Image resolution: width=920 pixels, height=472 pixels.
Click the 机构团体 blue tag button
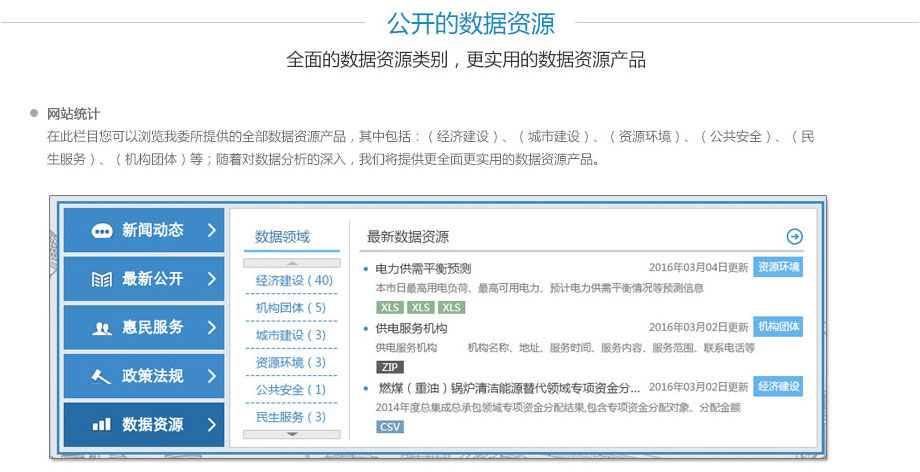pyautogui.click(x=778, y=326)
